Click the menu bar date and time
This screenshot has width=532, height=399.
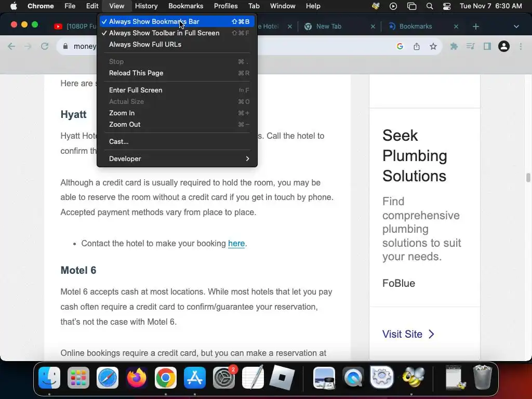click(x=490, y=6)
